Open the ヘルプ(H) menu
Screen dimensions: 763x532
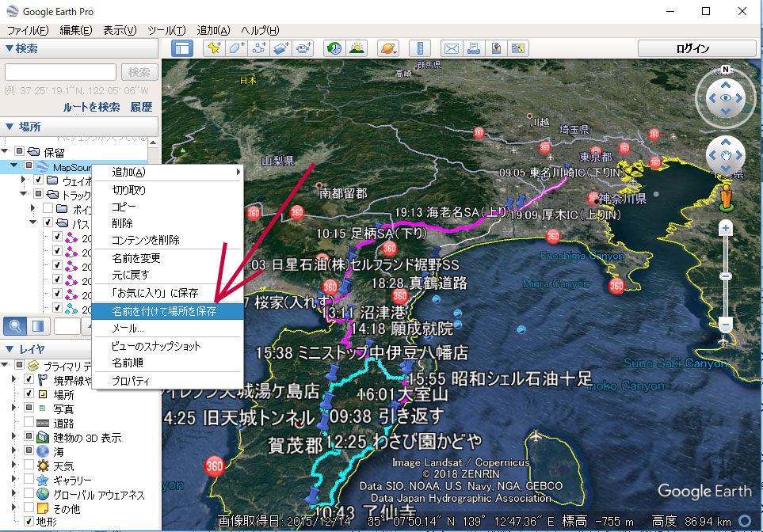(260, 30)
